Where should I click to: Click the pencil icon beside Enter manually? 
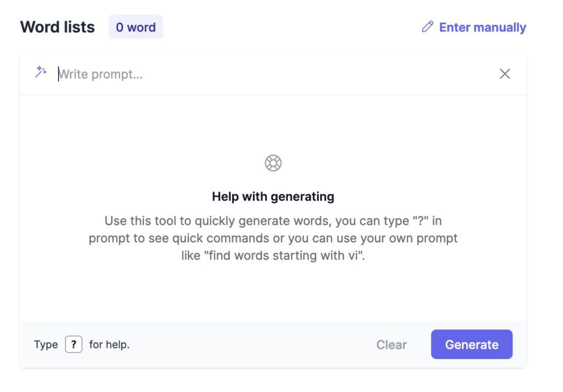pos(427,27)
